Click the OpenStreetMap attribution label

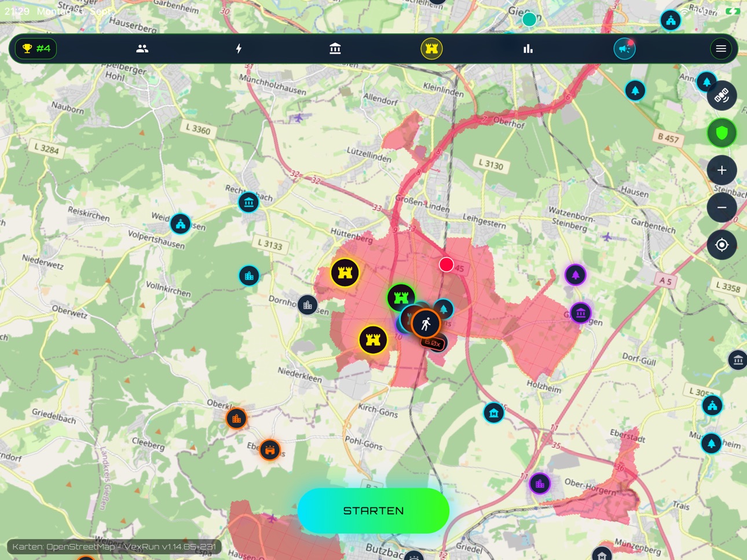point(114,547)
